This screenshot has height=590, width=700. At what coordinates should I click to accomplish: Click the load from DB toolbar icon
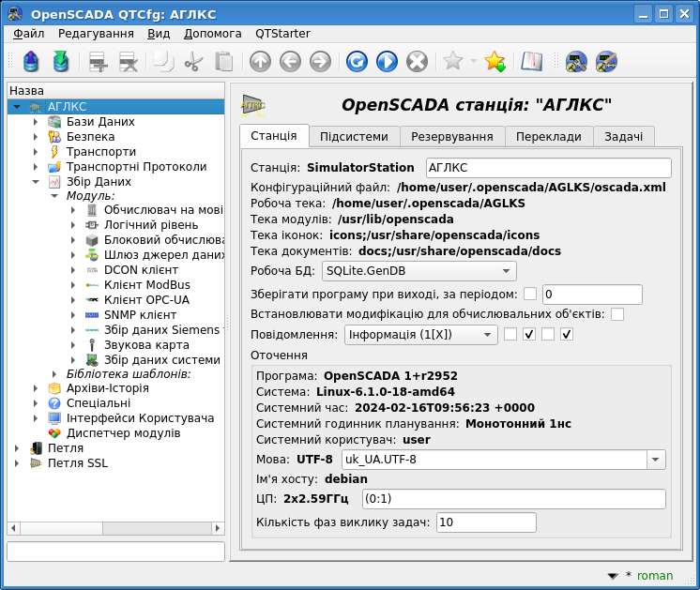pos(31,62)
